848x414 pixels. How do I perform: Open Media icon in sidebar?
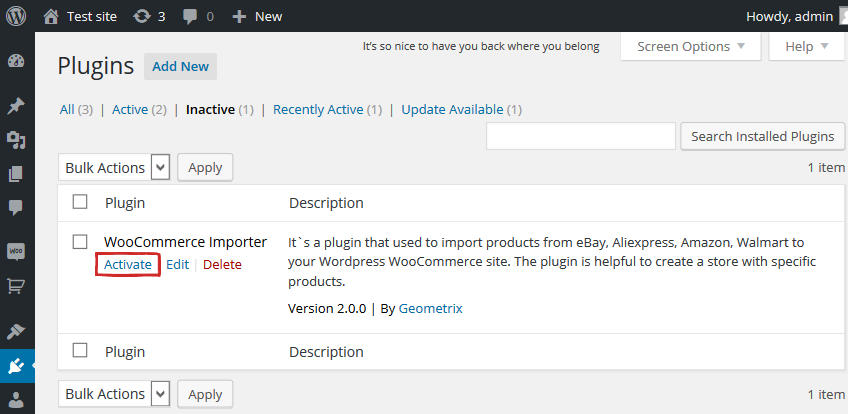tap(16, 140)
